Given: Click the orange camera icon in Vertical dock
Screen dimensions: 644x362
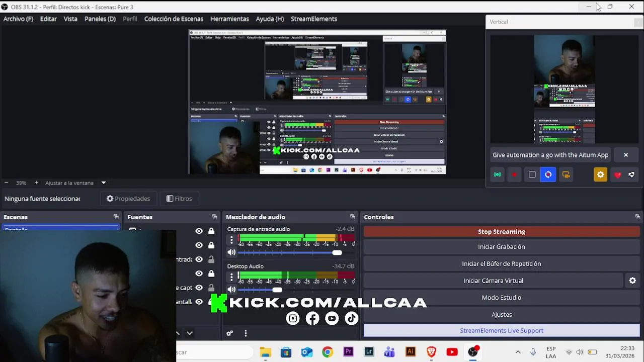Looking at the screenshot, I should pyautogui.click(x=566, y=174).
